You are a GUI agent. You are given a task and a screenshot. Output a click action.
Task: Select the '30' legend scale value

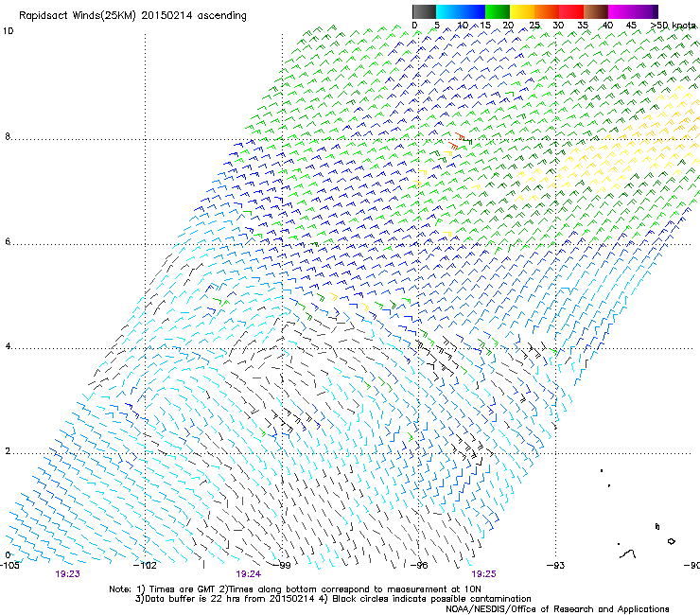click(x=558, y=26)
